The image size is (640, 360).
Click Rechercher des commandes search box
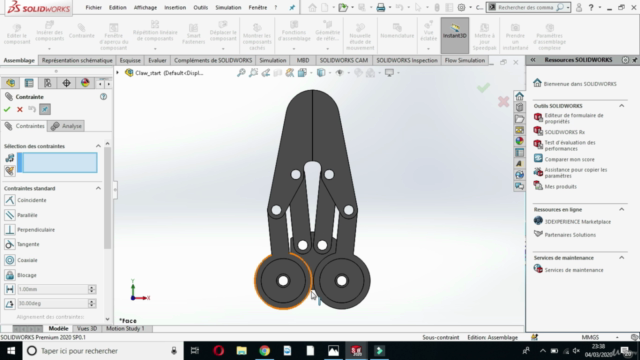coord(527,7)
